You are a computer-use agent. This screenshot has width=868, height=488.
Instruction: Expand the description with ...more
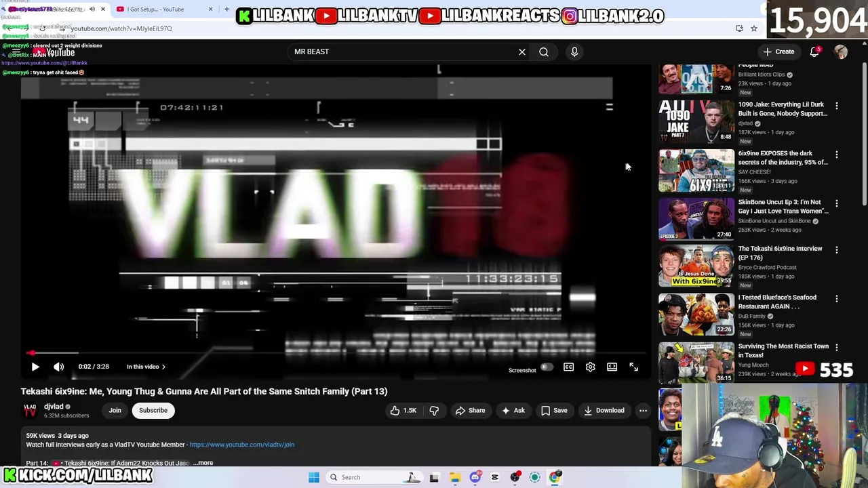[x=203, y=463]
